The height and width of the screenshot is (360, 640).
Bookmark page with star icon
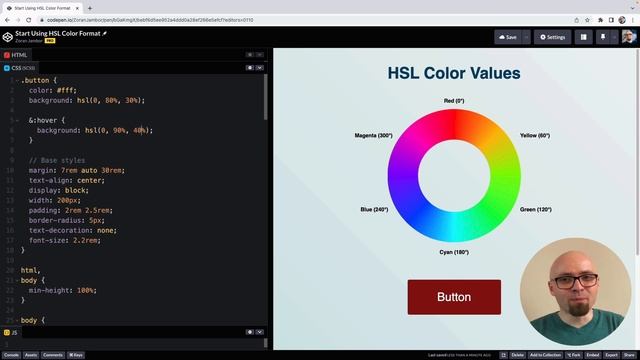587,20
